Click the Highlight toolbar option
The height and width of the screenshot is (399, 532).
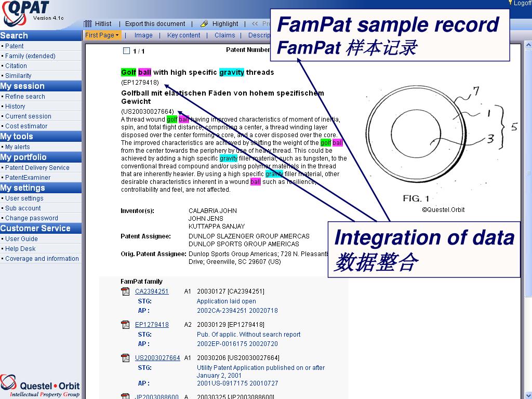coord(225,24)
